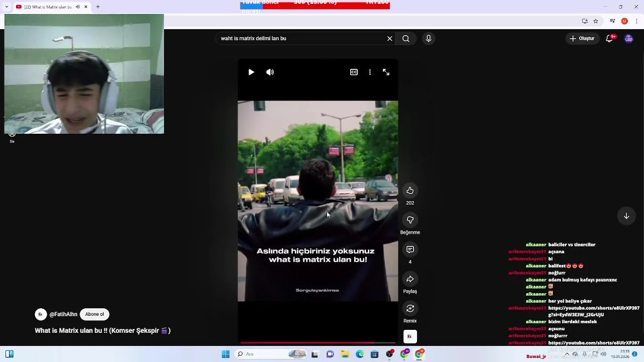The image size is (644, 362).
Task: Open YouTube notifications bell
Action: pyautogui.click(x=610, y=38)
